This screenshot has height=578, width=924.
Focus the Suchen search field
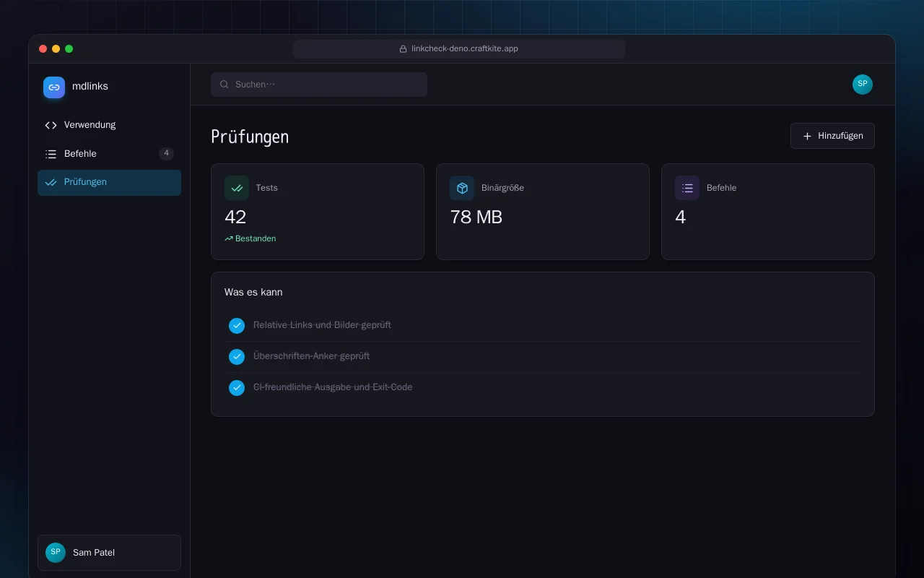pos(319,85)
